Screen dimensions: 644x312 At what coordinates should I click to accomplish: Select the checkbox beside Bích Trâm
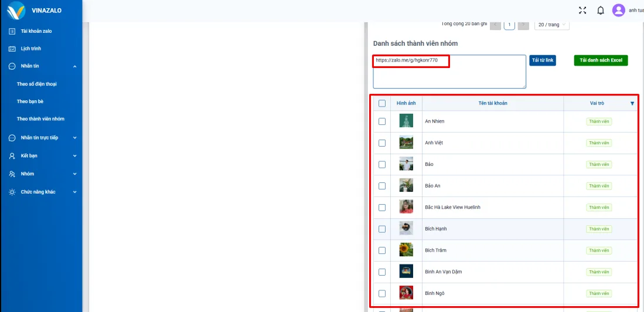[x=382, y=250]
